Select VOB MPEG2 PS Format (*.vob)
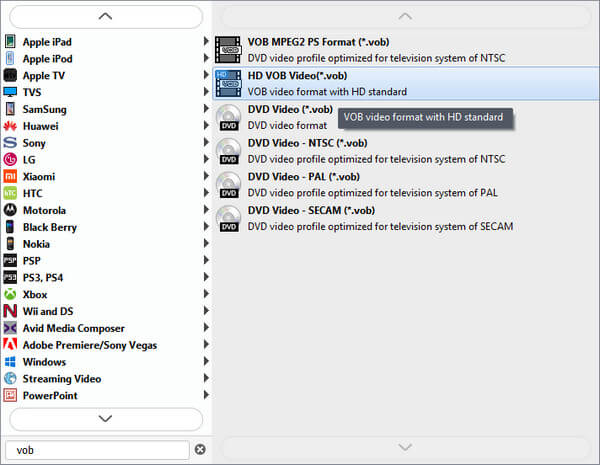 coord(406,50)
